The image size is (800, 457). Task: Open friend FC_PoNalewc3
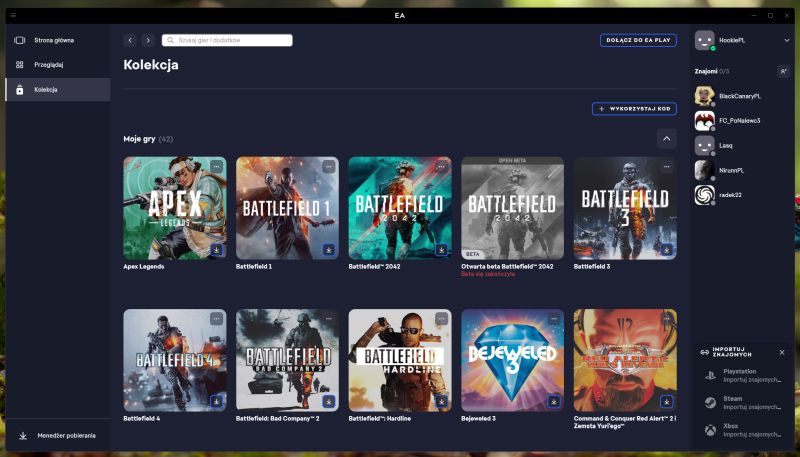(742, 121)
